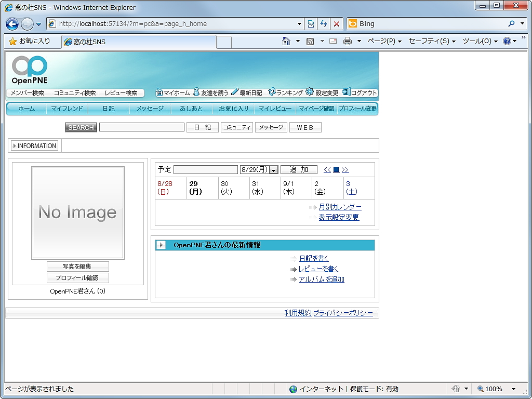Stop page loading with the red X icon
The height and width of the screenshot is (399, 532).
click(x=337, y=23)
